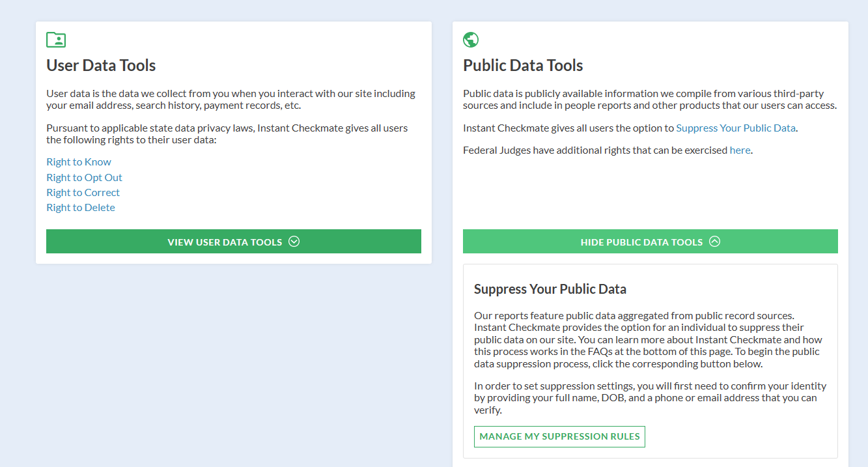The width and height of the screenshot is (868, 467).
Task: Click the Federal Judges 'here' link
Action: pos(740,150)
